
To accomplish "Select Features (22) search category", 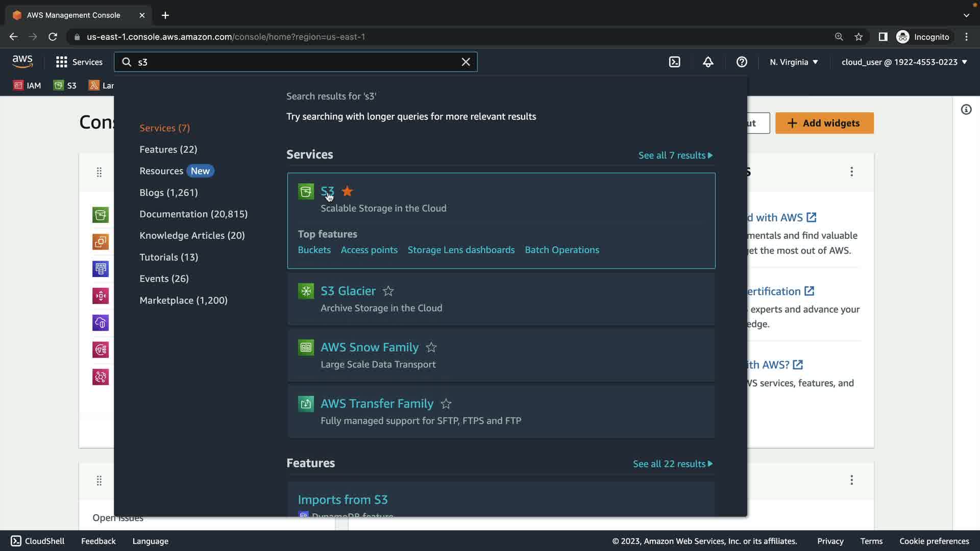I will [168, 149].
